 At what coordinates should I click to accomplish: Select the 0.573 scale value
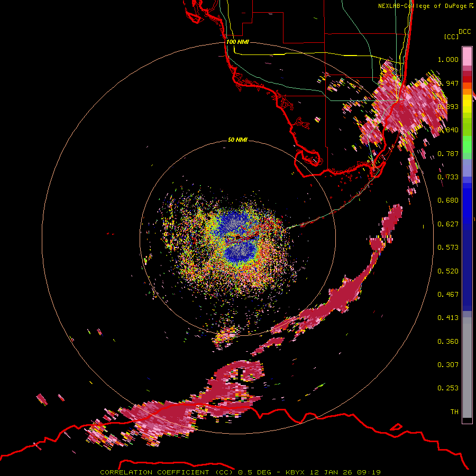[x=448, y=248]
